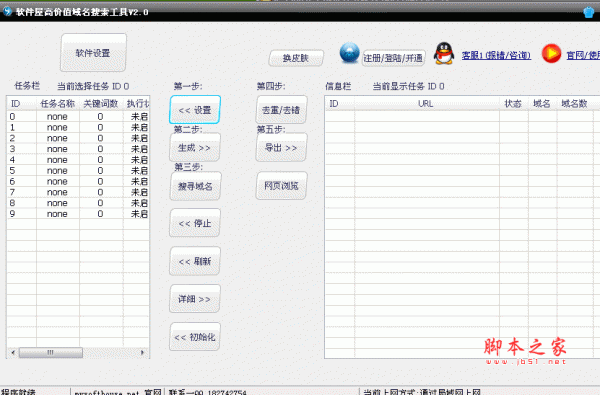Click the title bar app logo icon

7,11
